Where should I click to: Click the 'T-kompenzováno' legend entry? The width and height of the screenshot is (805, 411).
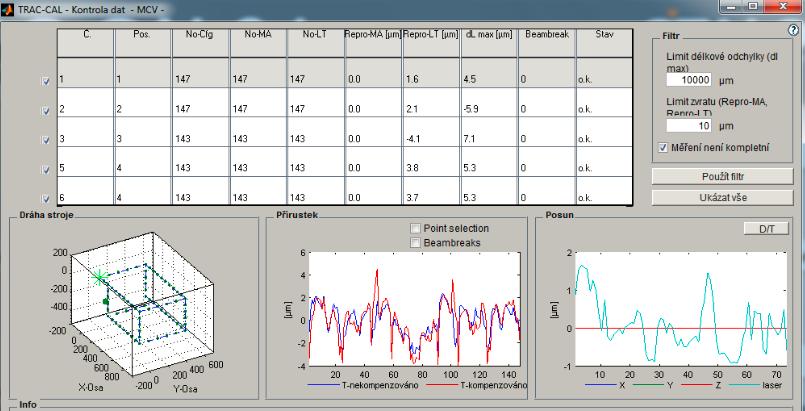(492, 385)
